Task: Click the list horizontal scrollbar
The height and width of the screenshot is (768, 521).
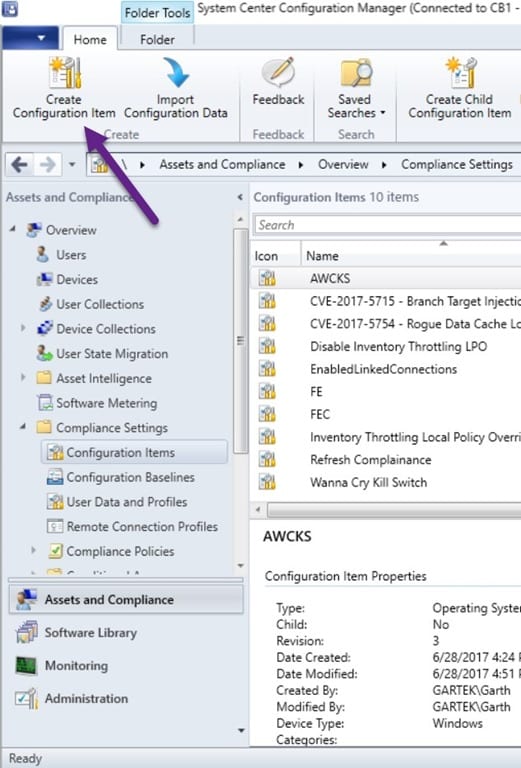Action: coord(394,510)
